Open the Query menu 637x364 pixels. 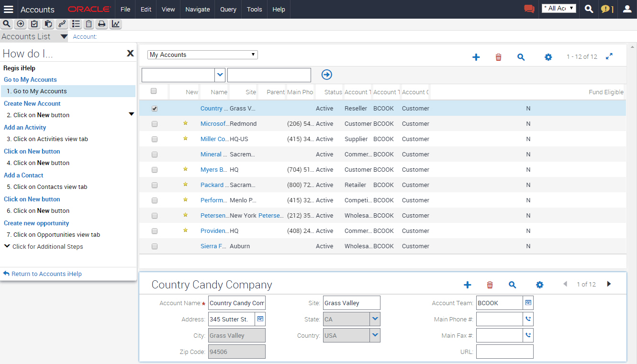pos(228,9)
